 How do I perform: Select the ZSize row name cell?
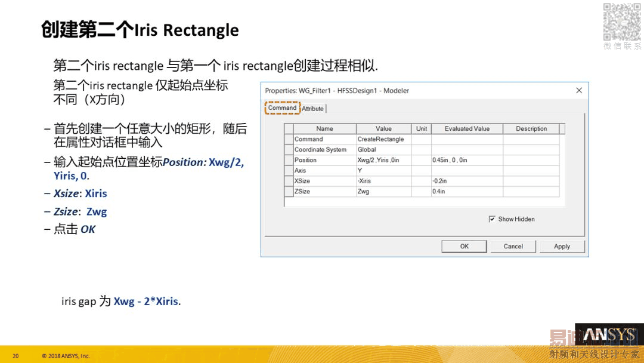(x=324, y=191)
